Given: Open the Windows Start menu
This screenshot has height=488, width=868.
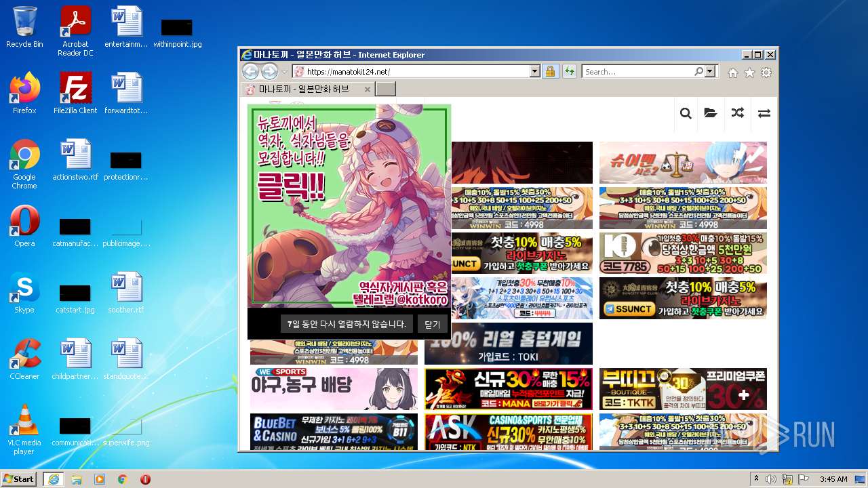Looking at the screenshot, I should point(18,479).
